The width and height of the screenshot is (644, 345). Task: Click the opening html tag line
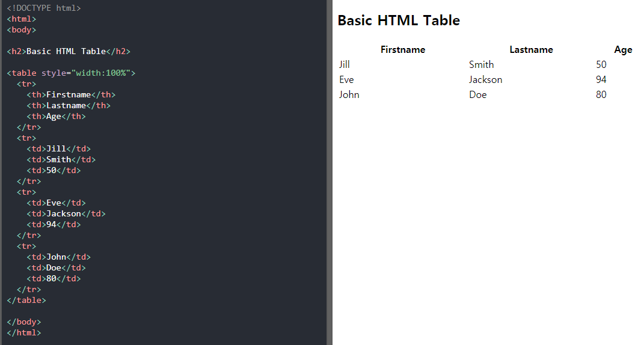click(22, 19)
